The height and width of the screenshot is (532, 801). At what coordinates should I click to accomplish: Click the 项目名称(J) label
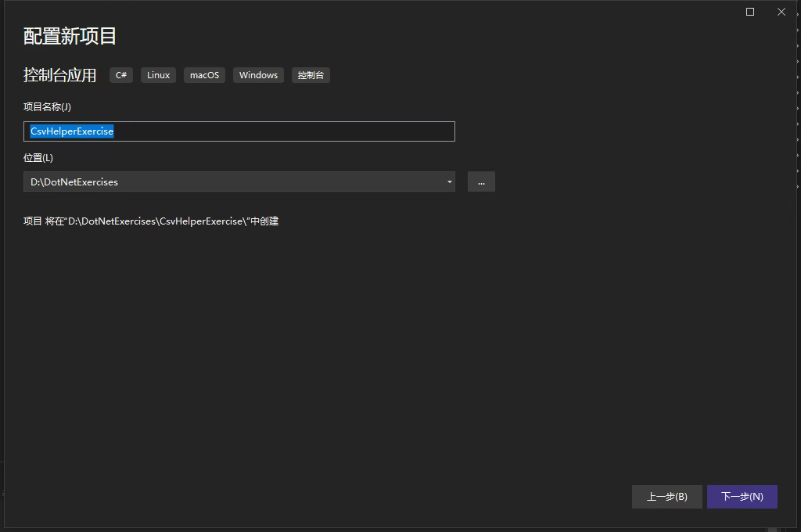coord(47,107)
